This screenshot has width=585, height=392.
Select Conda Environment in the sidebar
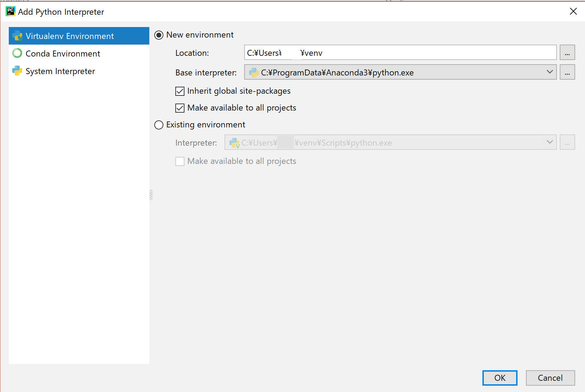point(63,53)
